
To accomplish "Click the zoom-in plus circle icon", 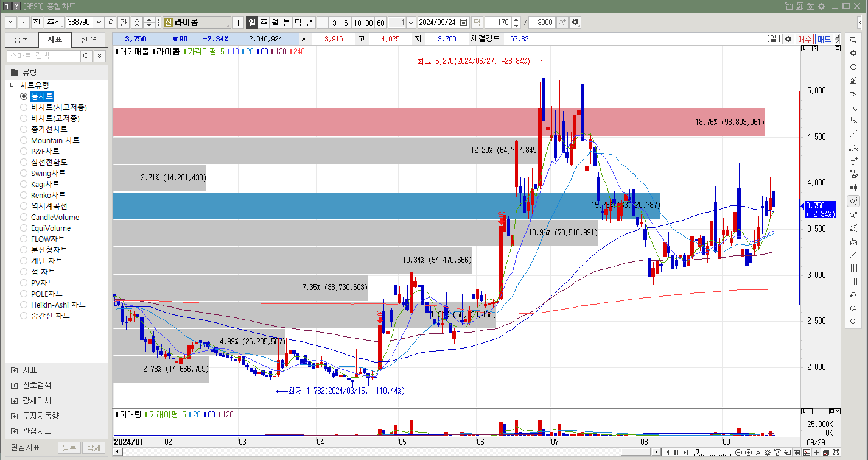I will point(748,452).
